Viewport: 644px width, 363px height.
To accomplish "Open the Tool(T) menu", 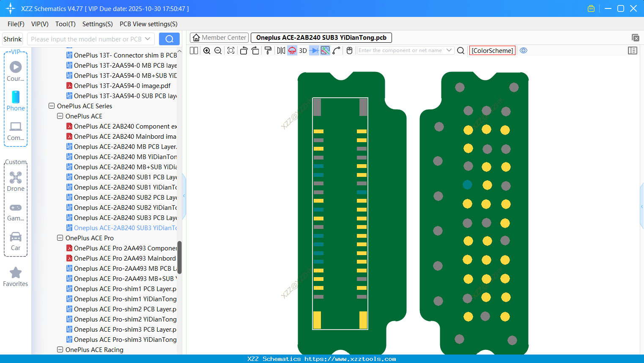I will [65, 24].
